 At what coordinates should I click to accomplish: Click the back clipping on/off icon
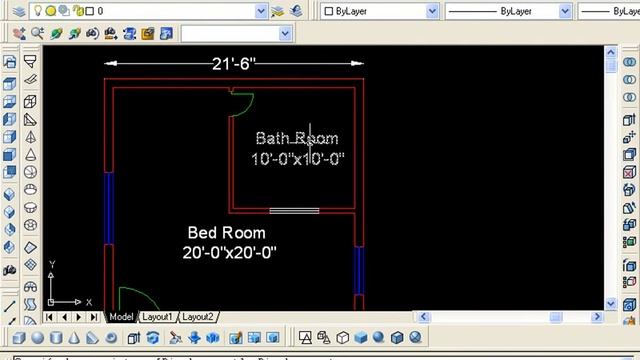(x=166, y=33)
